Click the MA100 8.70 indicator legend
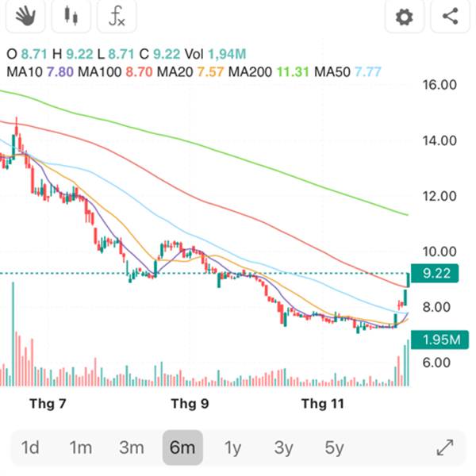 (115, 72)
